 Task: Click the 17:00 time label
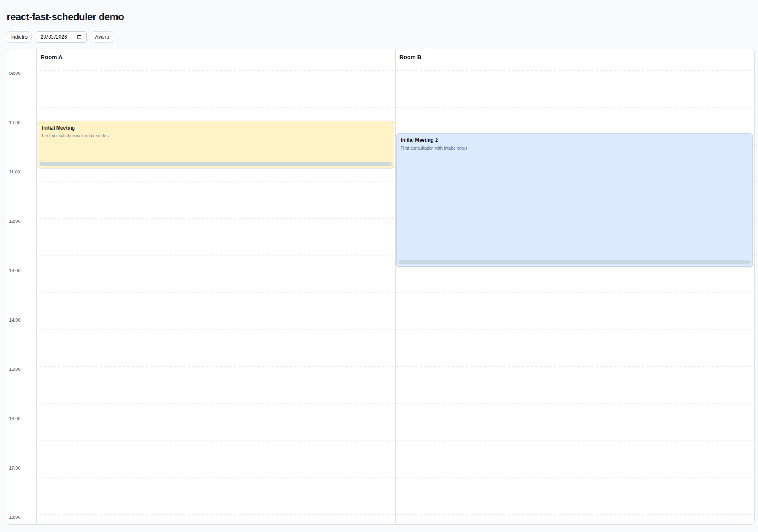15,468
